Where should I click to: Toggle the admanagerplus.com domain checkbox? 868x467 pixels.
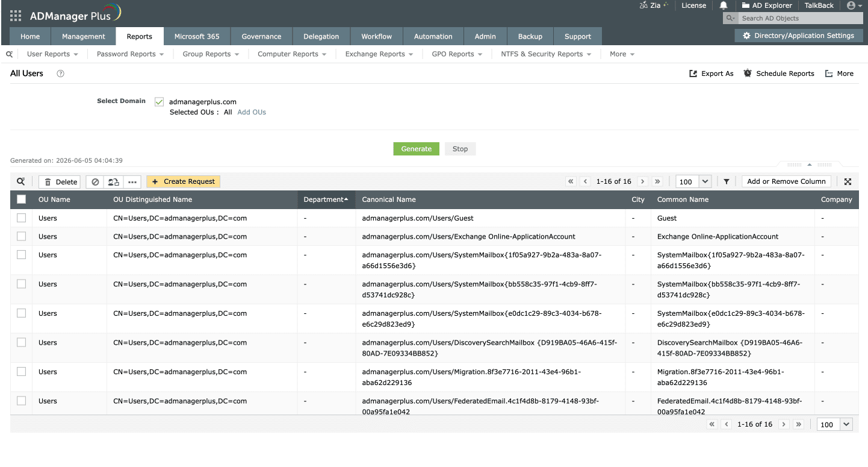160,102
